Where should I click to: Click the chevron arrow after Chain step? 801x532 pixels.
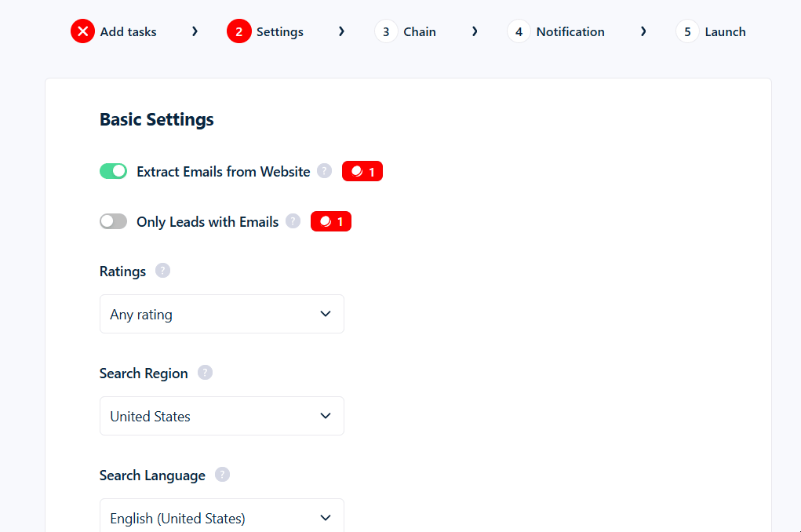click(x=475, y=31)
